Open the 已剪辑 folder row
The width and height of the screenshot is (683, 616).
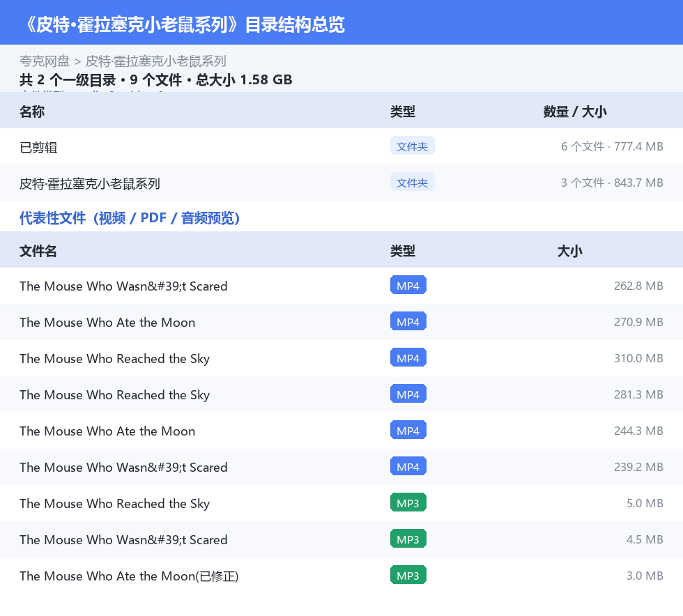(341, 147)
